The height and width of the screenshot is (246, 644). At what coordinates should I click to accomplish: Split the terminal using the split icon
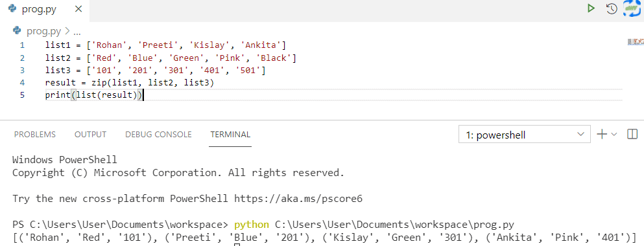[632, 134]
